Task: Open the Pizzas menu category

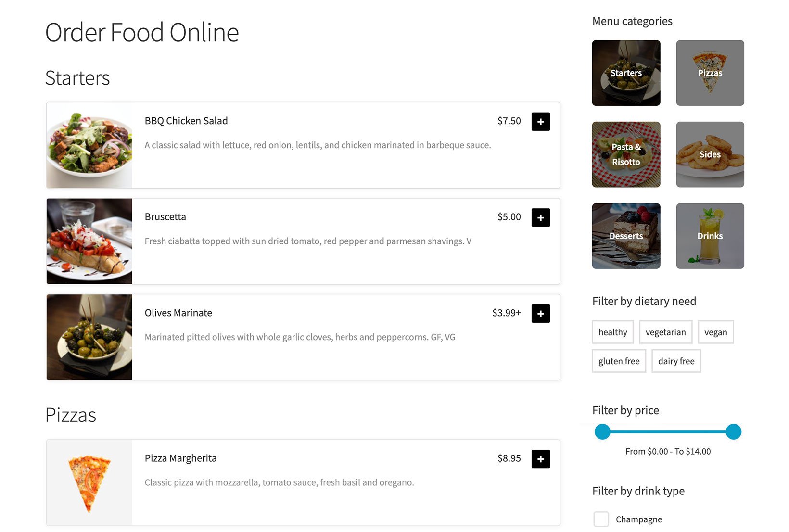Action: pyautogui.click(x=710, y=73)
